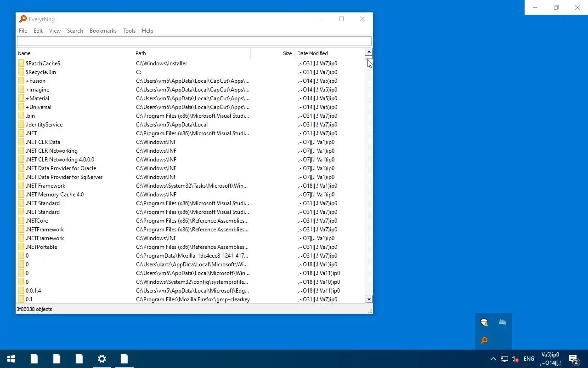Click the Everything search input box
This screenshot has width=588, height=368.
(x=194, y=41)
